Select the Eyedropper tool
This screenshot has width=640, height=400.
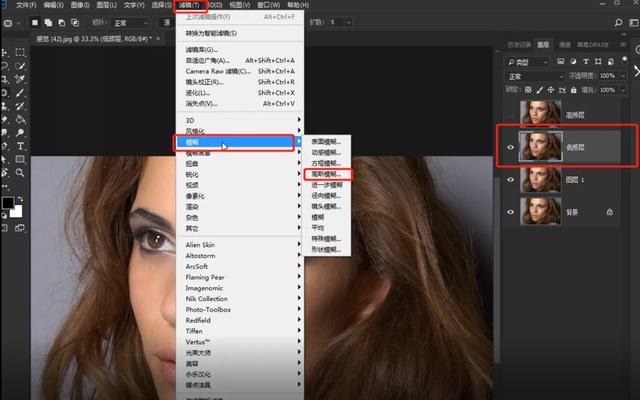(20, 79)
